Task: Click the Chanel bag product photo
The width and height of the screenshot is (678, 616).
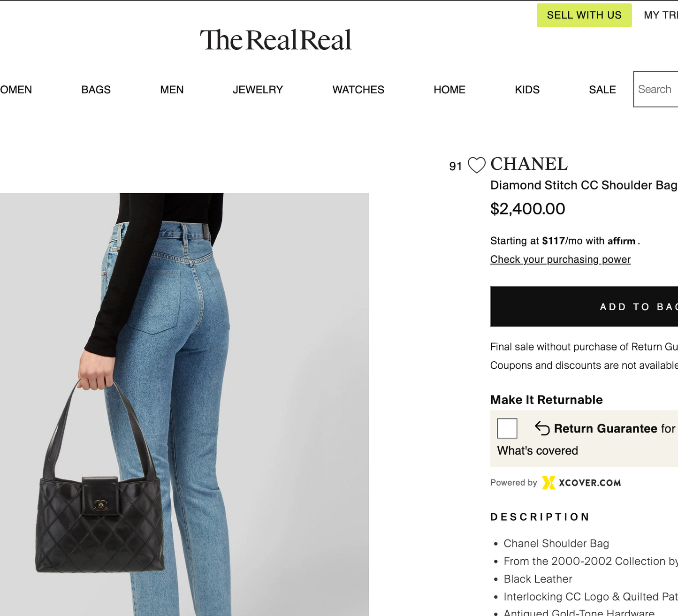Action: (x=184, y=404)
